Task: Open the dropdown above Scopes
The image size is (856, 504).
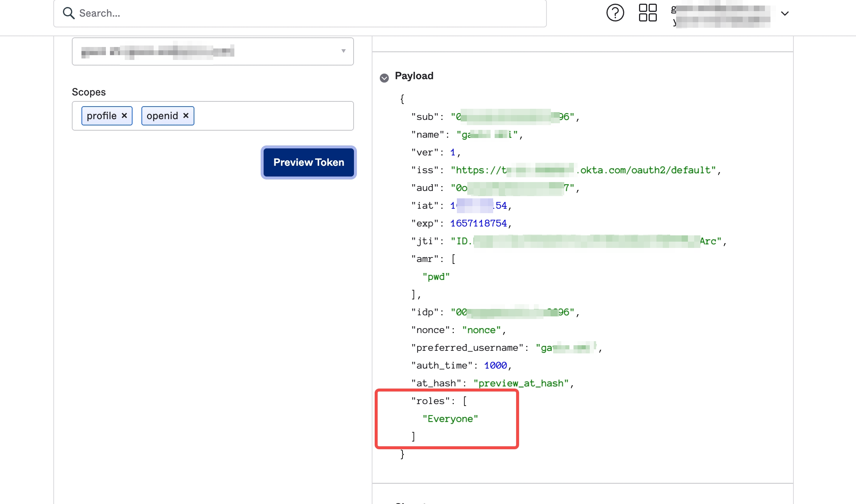Action: [213, 51]
